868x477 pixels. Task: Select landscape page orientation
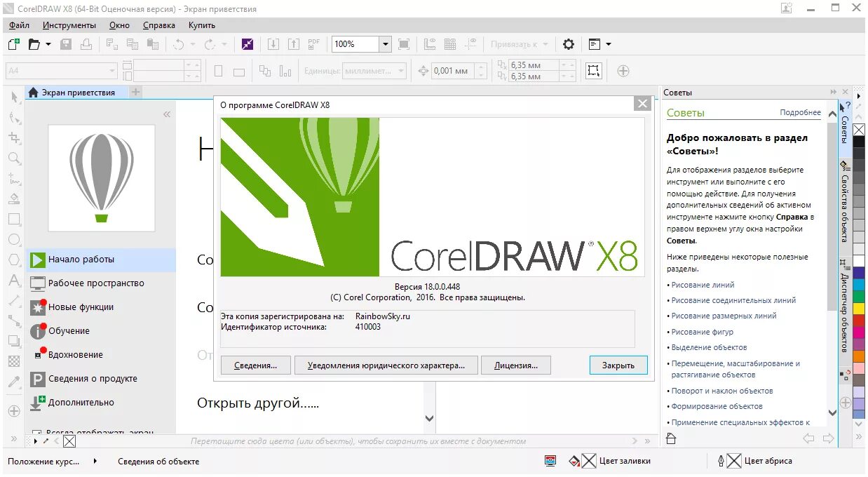pyautogui.click(x=238, y=71)
